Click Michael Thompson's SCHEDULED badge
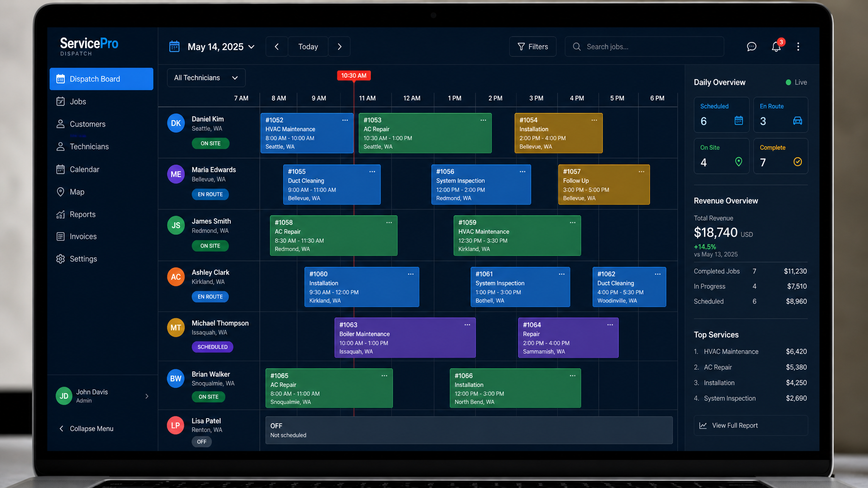This screenshot has height=488, width=868. [212, 347]
